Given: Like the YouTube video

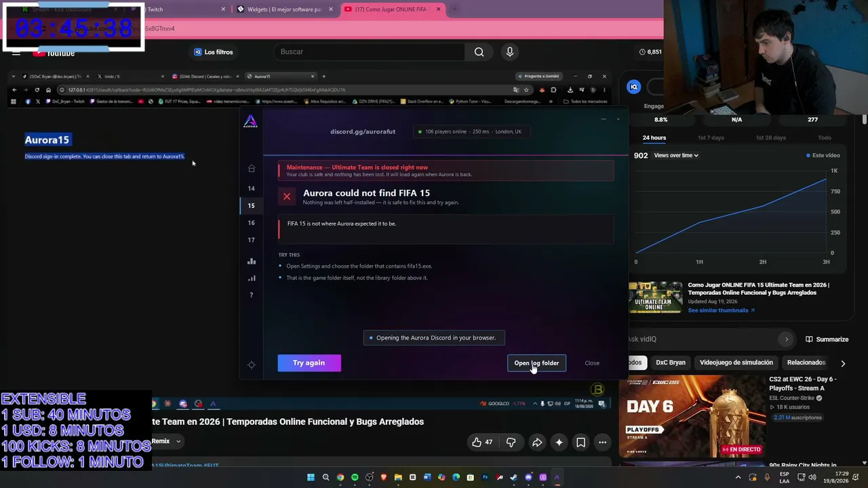Looking at the screenshot, I should pyautogui.click(x=482, y=443).
